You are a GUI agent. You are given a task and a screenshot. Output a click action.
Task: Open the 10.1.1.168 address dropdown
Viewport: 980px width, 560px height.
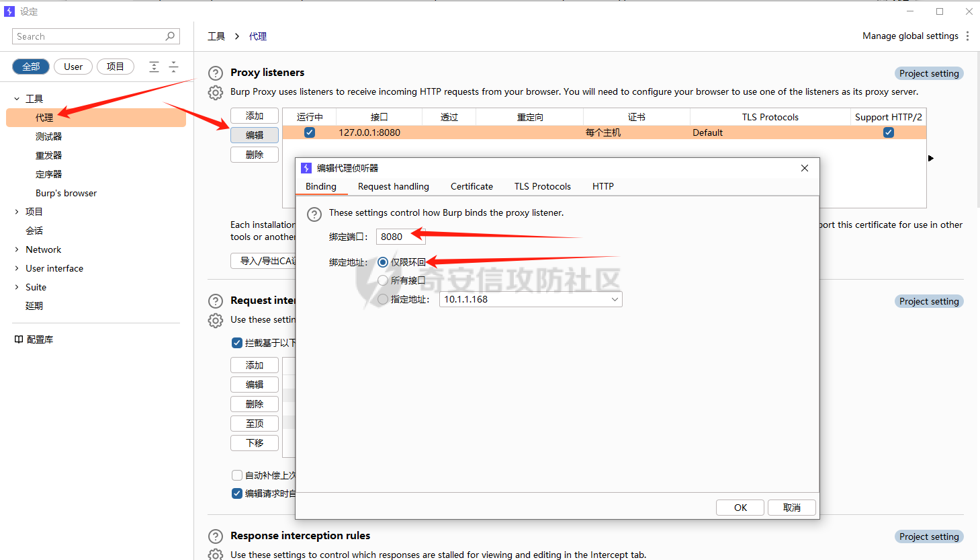coord(614,300)
